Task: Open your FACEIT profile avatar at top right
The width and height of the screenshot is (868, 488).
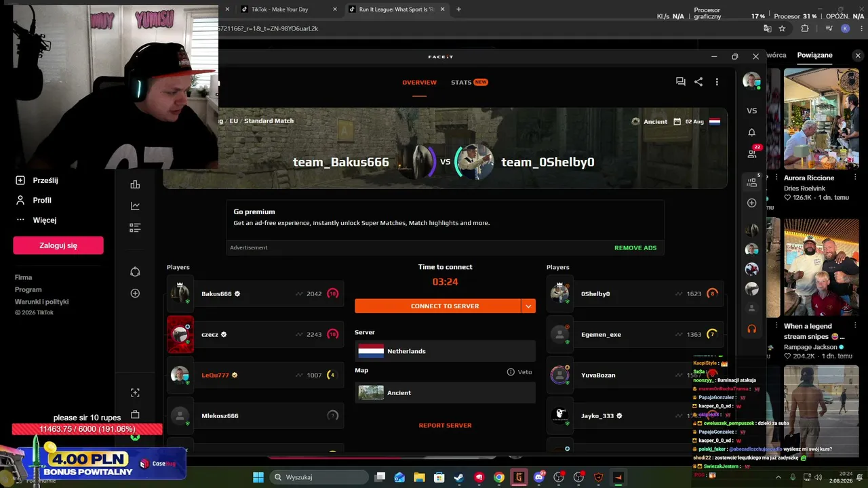Action: point(751,81)
